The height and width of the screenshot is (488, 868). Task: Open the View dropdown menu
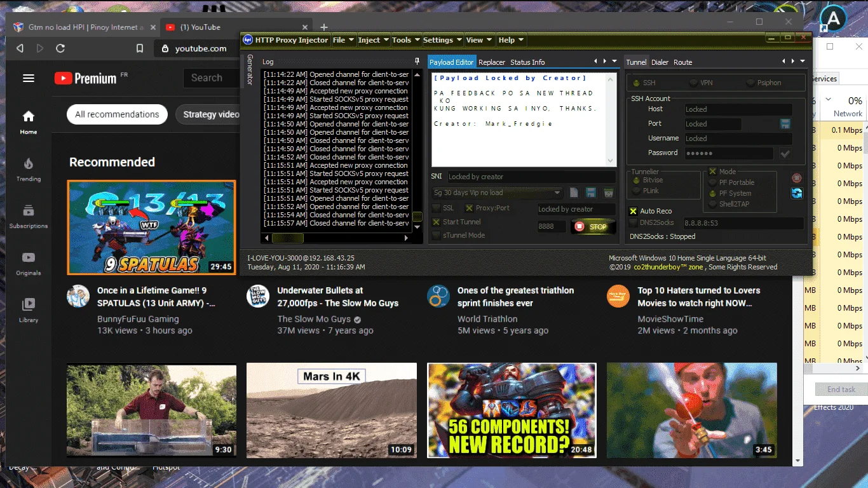tap(479, 40)
